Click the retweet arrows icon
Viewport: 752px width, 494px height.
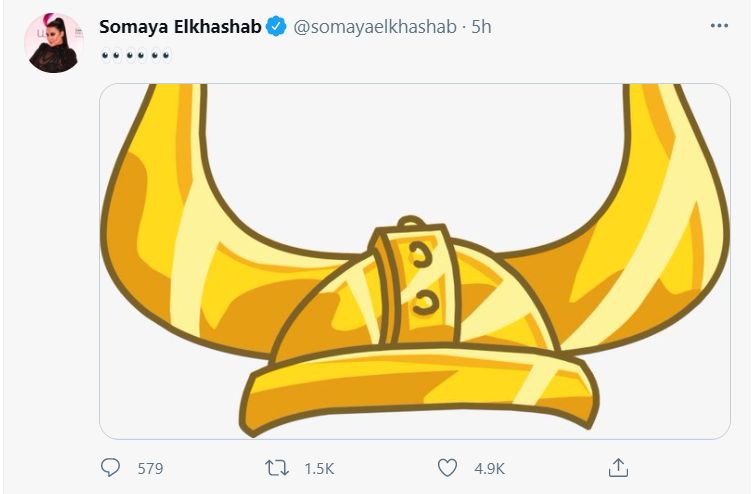click(x=276, y=467)
